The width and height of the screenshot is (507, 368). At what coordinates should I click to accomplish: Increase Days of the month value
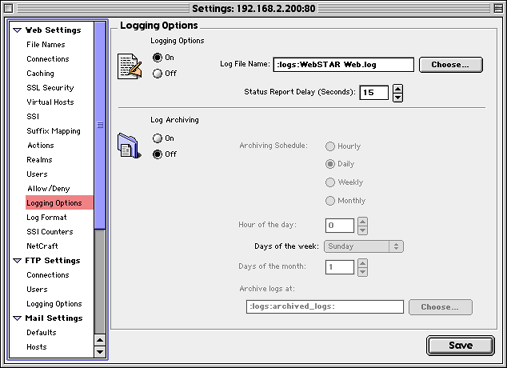pyautogui.click(x=363, y=263)
